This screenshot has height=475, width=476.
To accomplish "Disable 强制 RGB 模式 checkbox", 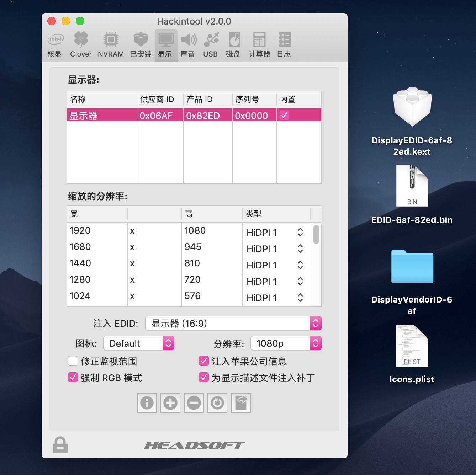I will click(73, 377).
